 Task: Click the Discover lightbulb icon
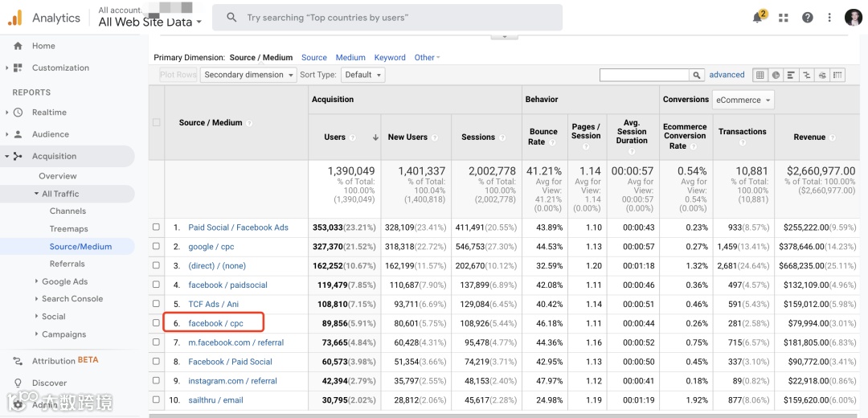(18, 383)
